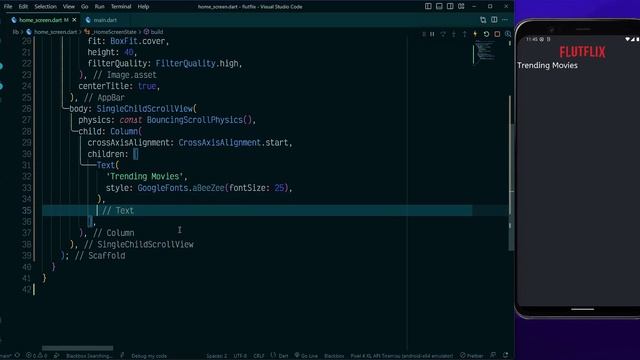The image size is (640, 360).
Task: Toggle primary sidebar layout icon
Action: tap(428, 7)
